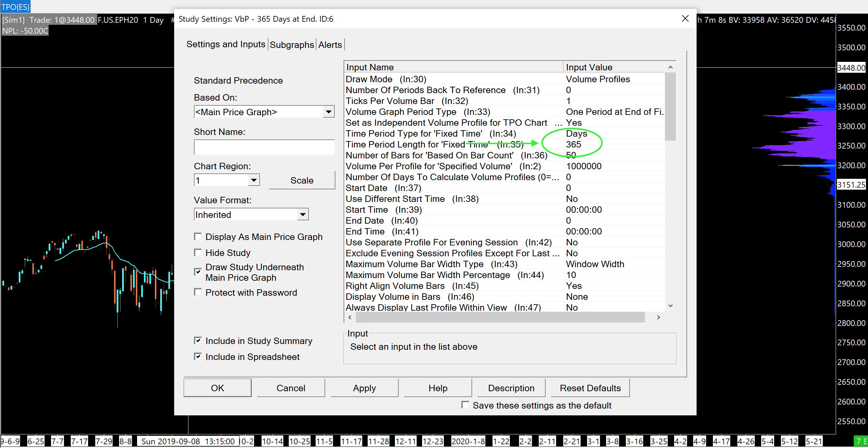Expand the Chart Region dropdown

click(254, 180)
